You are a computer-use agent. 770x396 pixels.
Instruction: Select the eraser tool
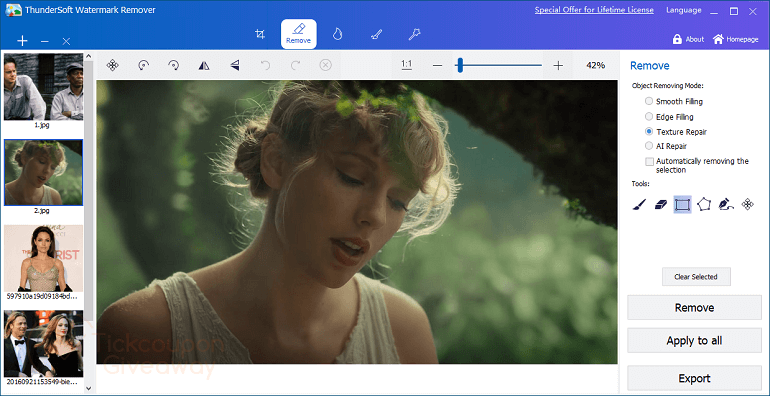coord(661,204)
